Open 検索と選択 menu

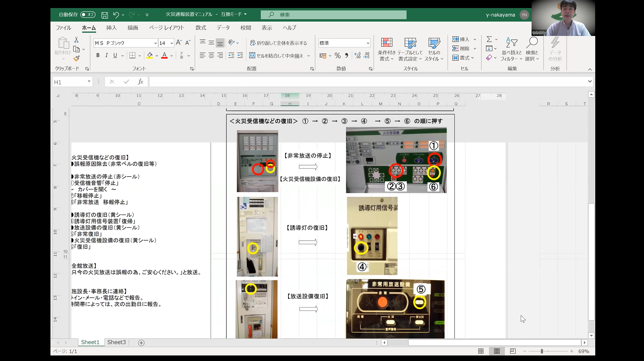(532, 49)
